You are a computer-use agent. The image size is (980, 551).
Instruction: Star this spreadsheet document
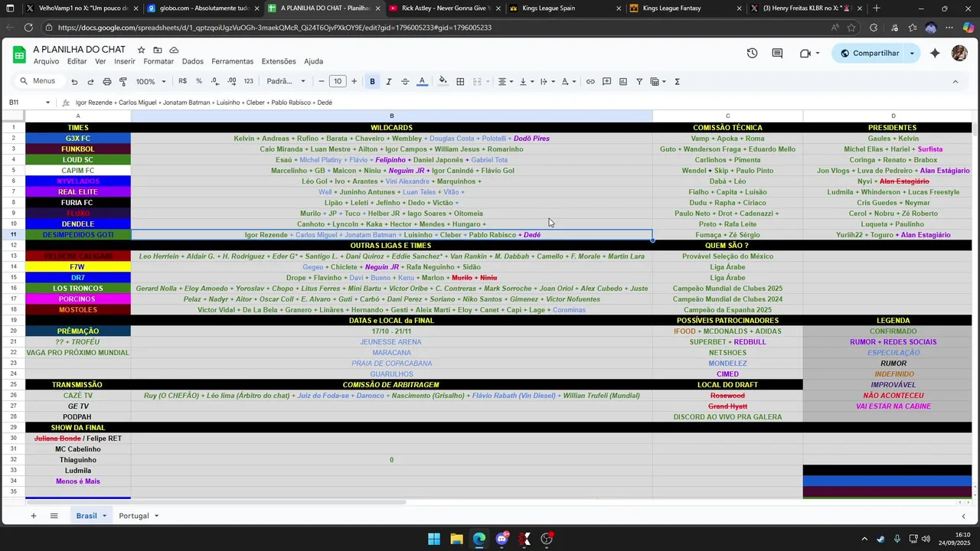(x=141, y=50)
